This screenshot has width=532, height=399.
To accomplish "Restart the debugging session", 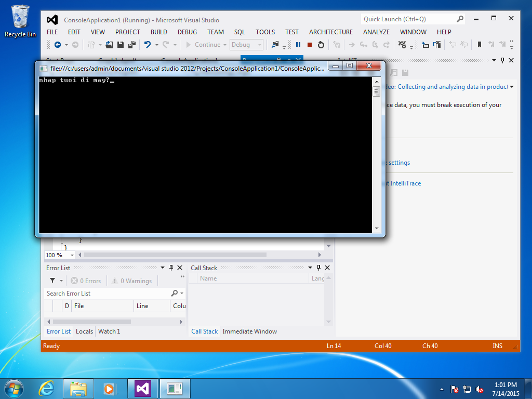I will click(321, 45).
